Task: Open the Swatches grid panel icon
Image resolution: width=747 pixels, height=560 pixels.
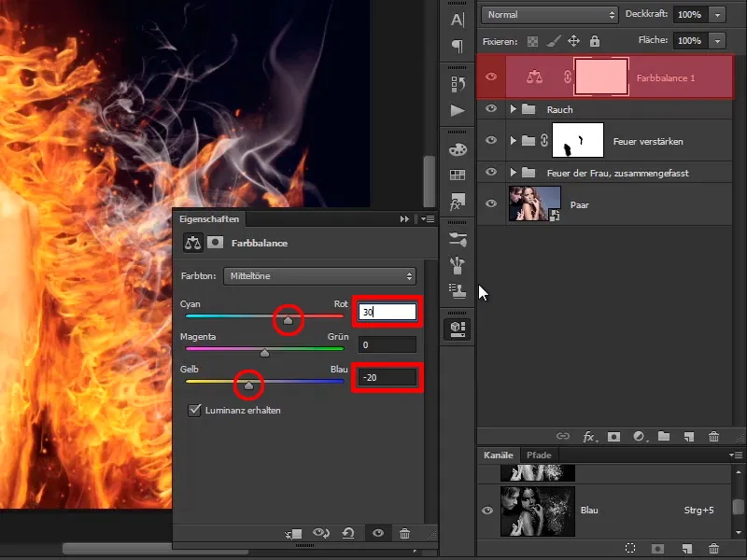Action: [x=458, y=175]
